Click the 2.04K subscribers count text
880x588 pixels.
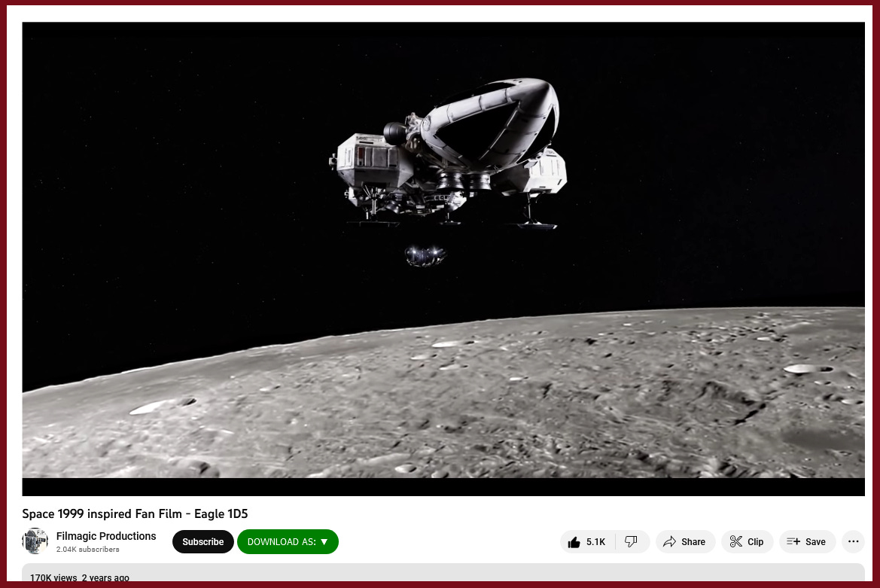[87, 550]
